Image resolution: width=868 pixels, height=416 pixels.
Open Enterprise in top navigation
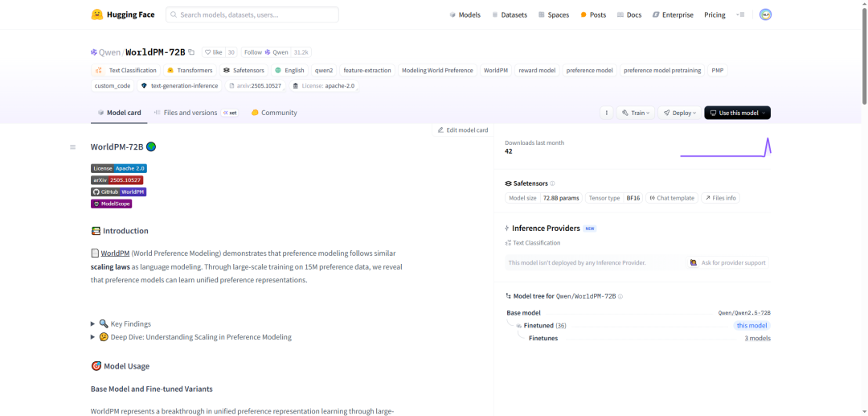[673, 15]
